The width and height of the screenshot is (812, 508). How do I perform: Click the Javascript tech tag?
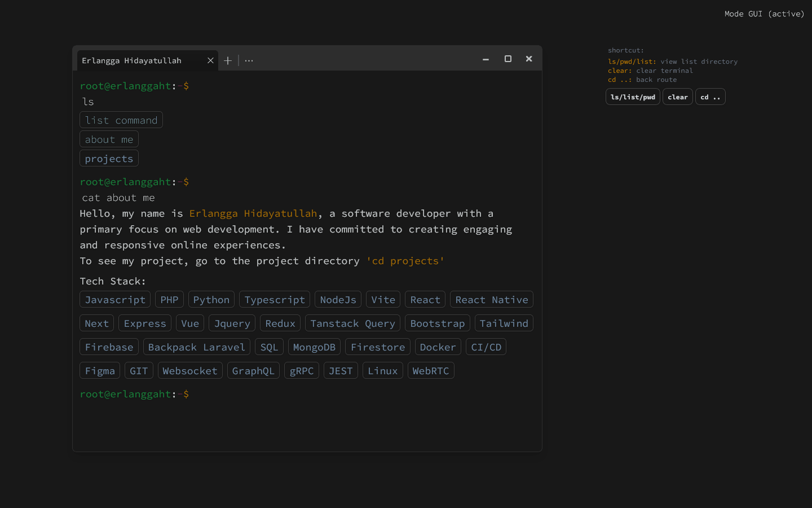pyautogui.click(x=115, y=300)
